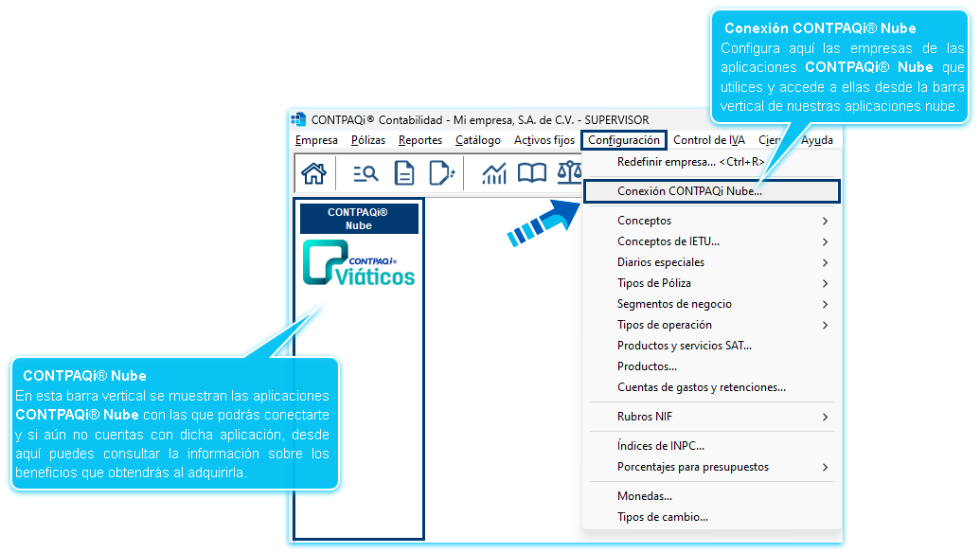
Task: Click the balance scale toolbar icon
Action: pyautogui.click(x=569, y=173)
